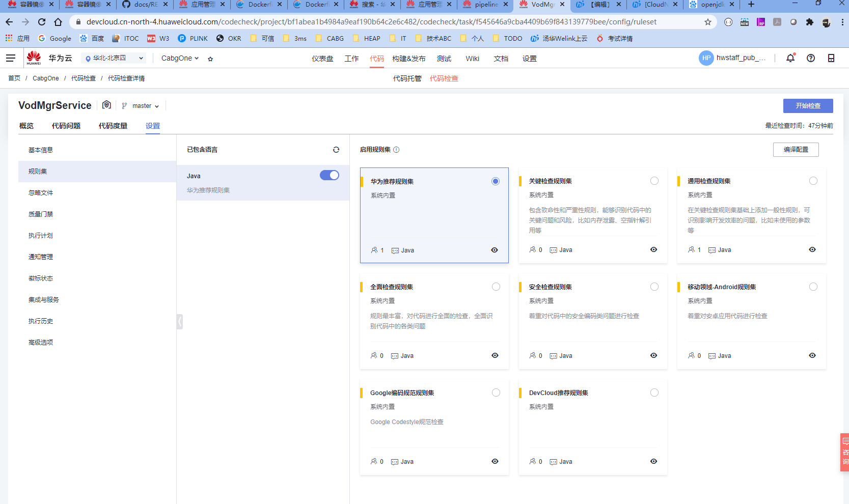Go to 首页 in the breadcrumb
Screen dimensions: 849x504
point(14,78)
